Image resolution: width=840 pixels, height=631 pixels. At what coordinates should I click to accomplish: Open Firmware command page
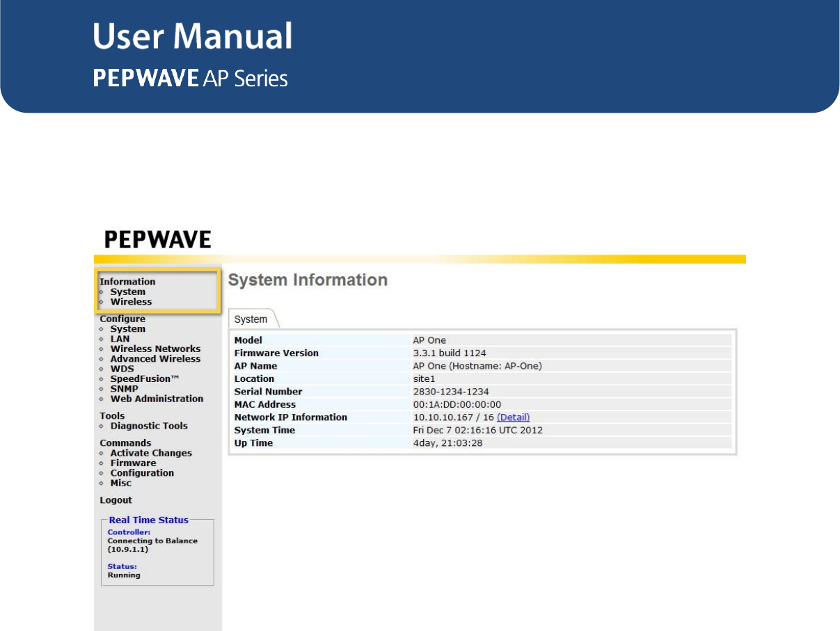133,463
